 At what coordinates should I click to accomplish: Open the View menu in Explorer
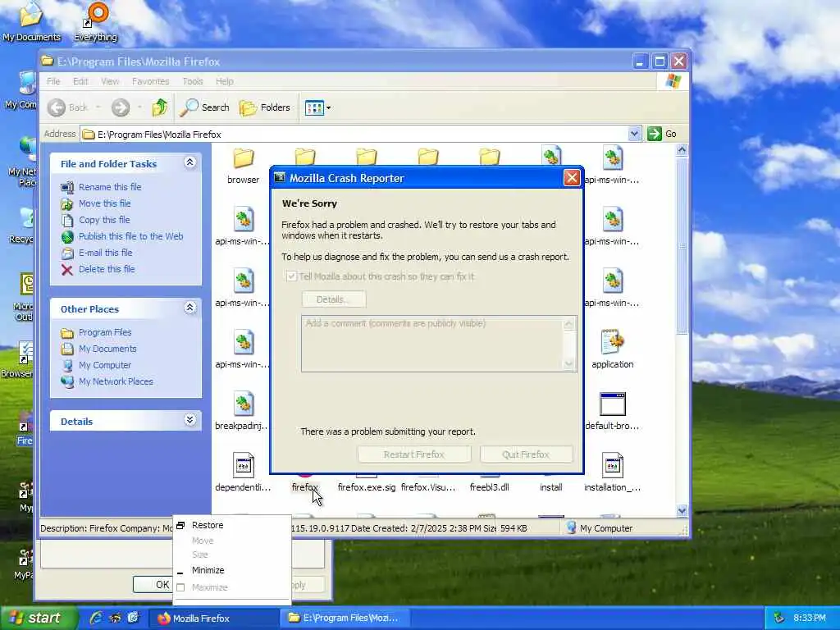point(110,81)
